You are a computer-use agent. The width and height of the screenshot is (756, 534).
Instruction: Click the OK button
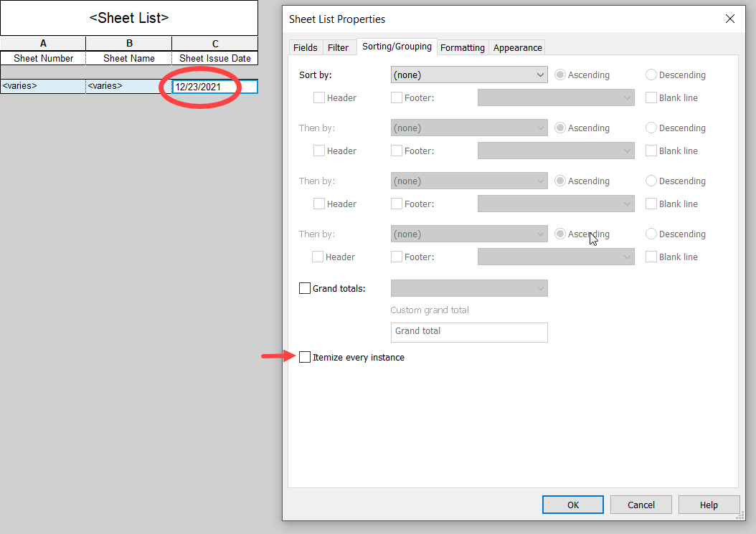click(572, 505)
